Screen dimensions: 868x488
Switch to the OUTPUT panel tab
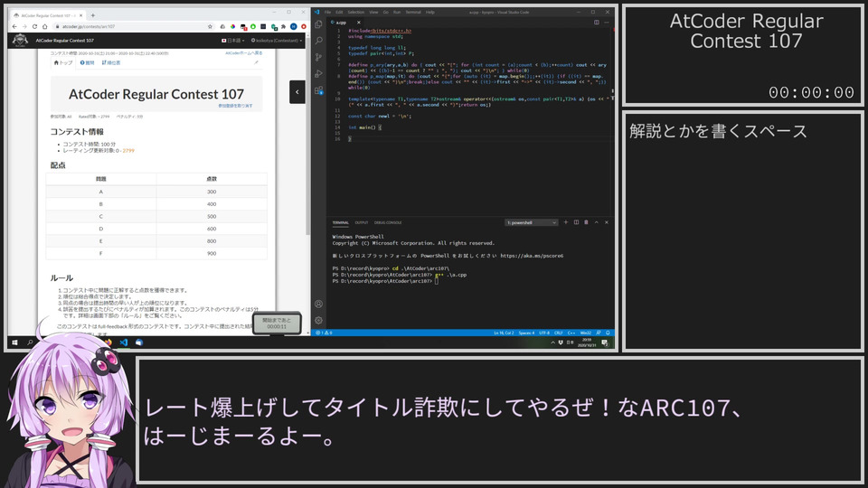(362, 222)
